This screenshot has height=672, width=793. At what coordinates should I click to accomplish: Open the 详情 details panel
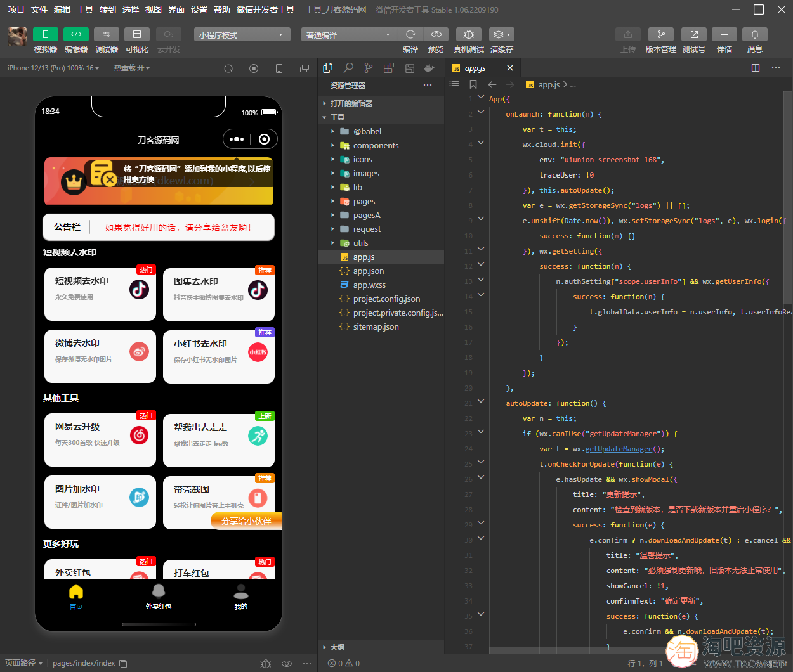point(724,34)
